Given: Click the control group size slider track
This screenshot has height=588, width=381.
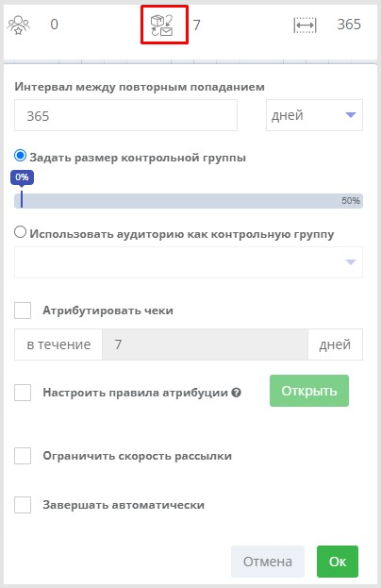Looking at the screenshot, I should click(189, 201).
